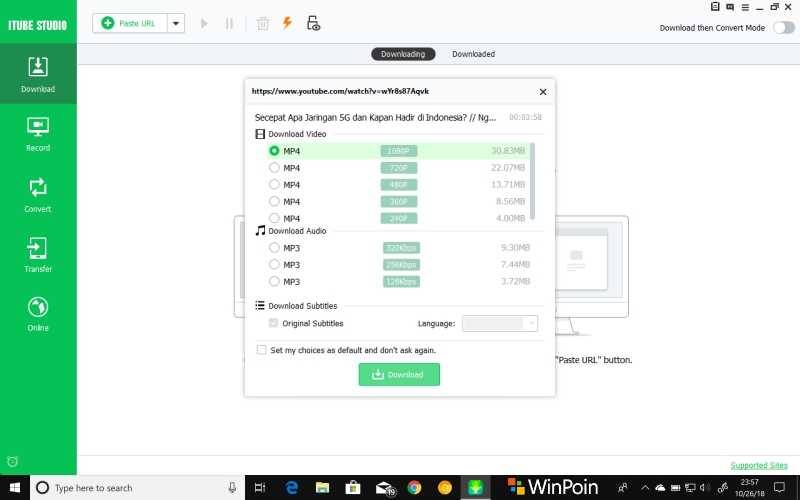Viewport: 800px width, 500px height.
Task: Click the YouTube URL text in dialog
Action: [x=340, y=91]
